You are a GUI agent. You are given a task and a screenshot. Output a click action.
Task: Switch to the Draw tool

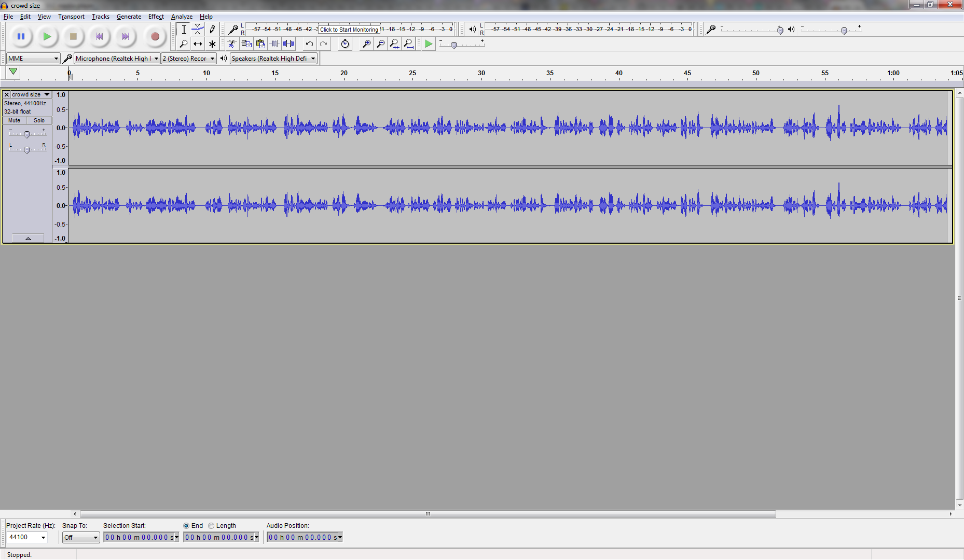[212, 29]
